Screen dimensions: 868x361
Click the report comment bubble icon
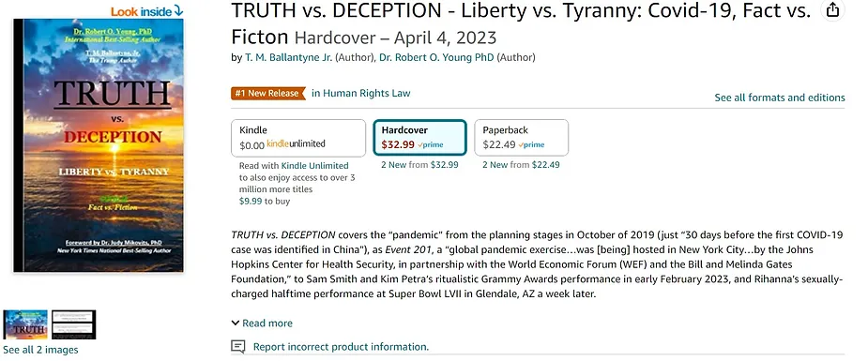point(238,347)
